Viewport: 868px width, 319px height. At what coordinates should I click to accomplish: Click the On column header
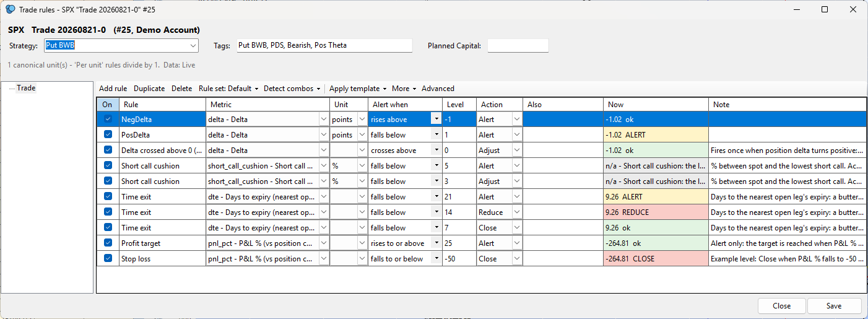coord(108,105)
